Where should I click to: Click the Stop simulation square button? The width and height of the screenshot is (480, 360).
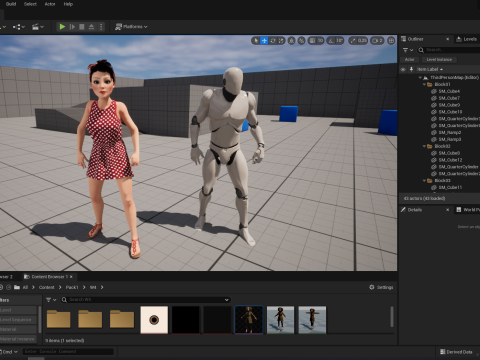click(x=82, y=27)
